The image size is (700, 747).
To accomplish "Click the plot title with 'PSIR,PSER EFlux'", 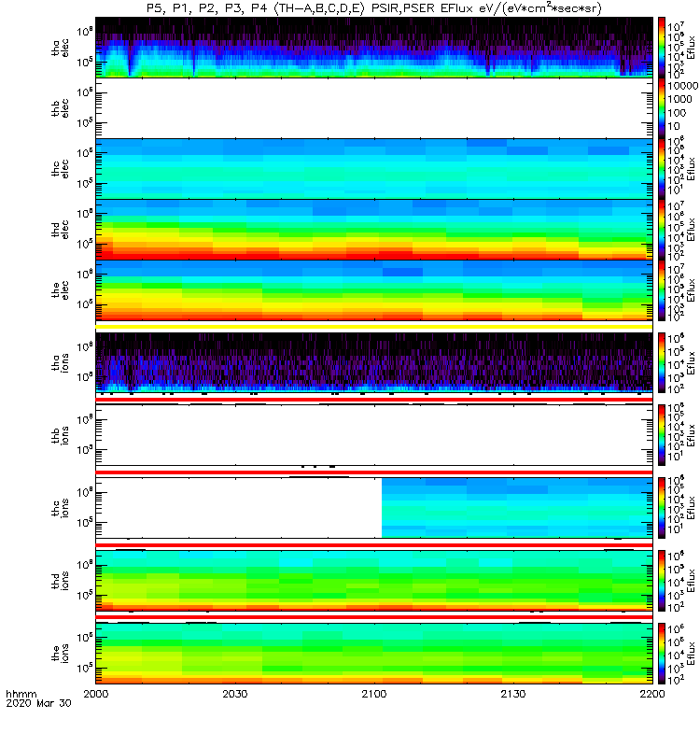I will (374, 8).
